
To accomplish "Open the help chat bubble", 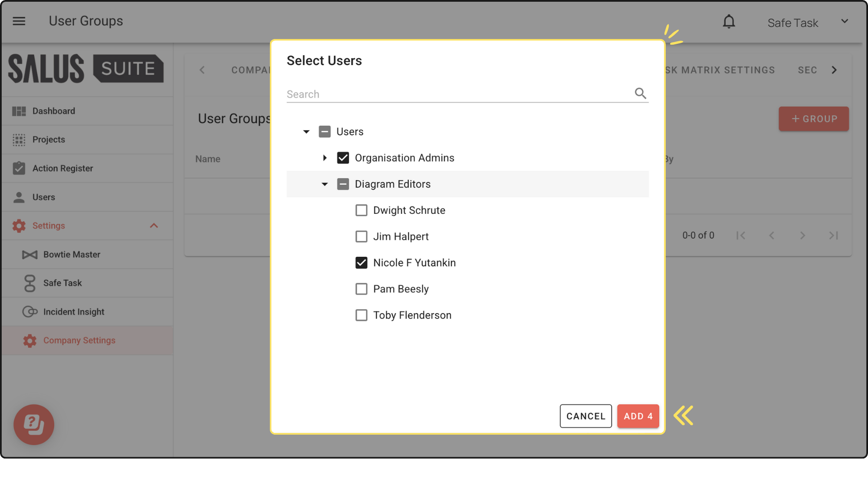I will click(x=34, y=424).
